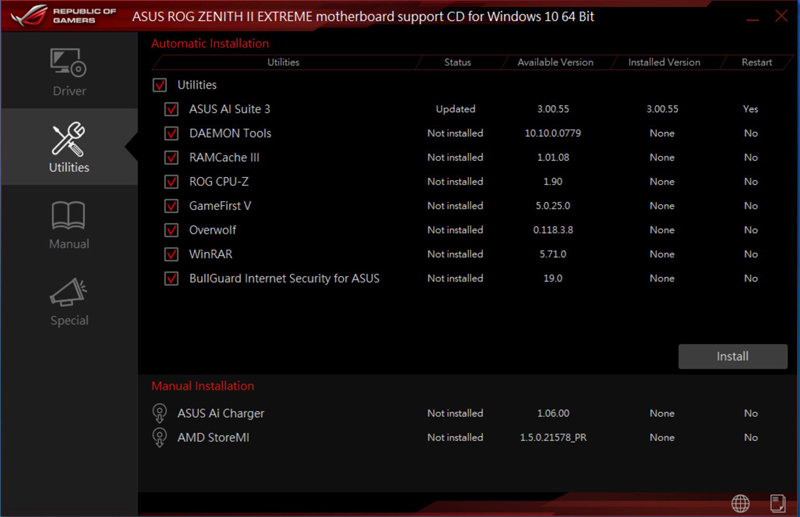This screenshot has width=800, height=517.
Task: Click the ASUS AI Suite 3 name
Action: pyautogui.click(x=230, y=109)
